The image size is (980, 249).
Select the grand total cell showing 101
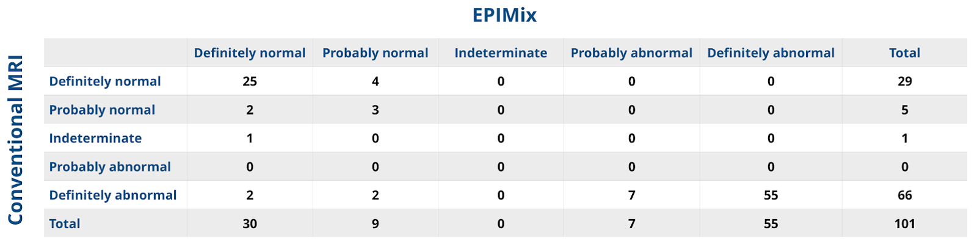tap(904, 223)
